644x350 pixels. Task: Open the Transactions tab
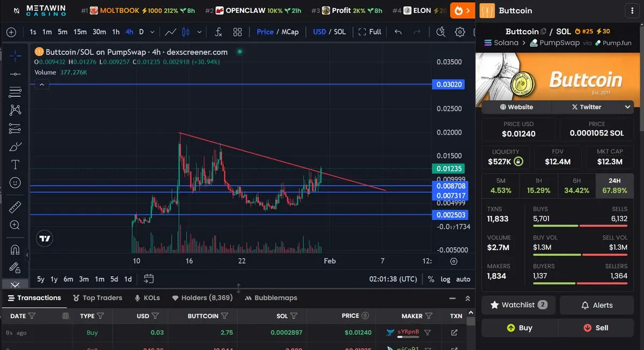[33, 298]
